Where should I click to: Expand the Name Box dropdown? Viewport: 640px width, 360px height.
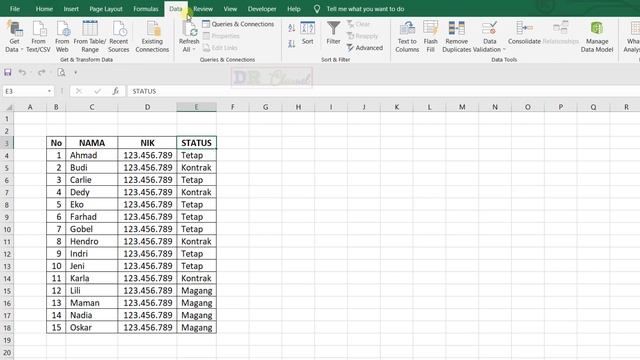(x=49, y=91)
